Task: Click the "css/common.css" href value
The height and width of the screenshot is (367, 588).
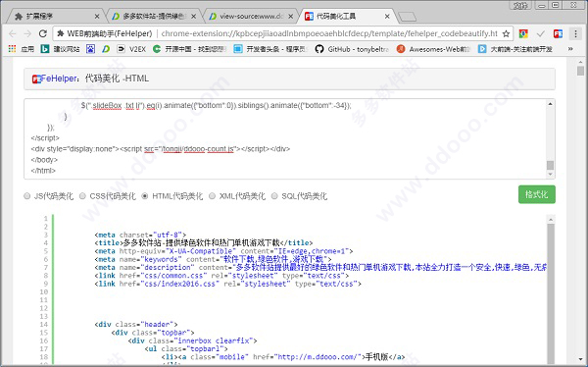Action: coord(173,276)
